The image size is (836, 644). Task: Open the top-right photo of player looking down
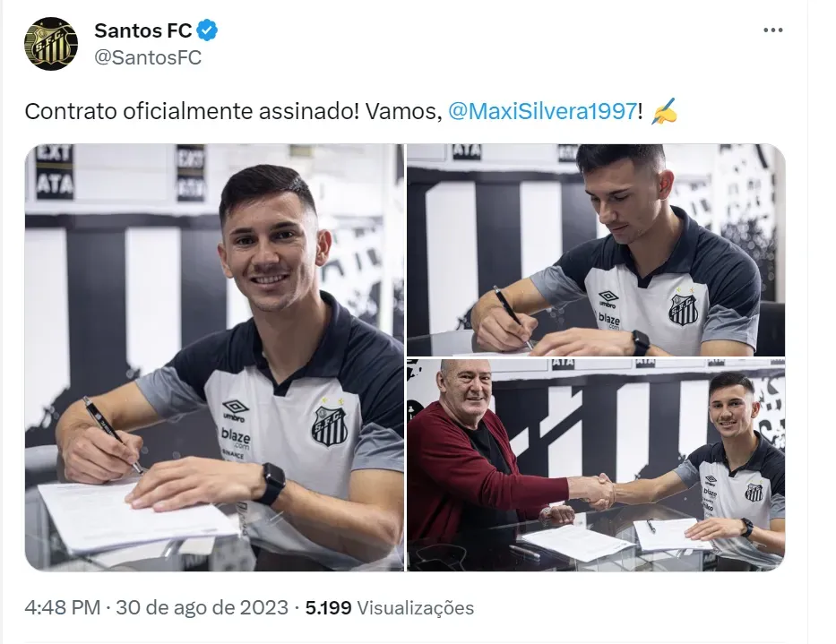[596, 250]
